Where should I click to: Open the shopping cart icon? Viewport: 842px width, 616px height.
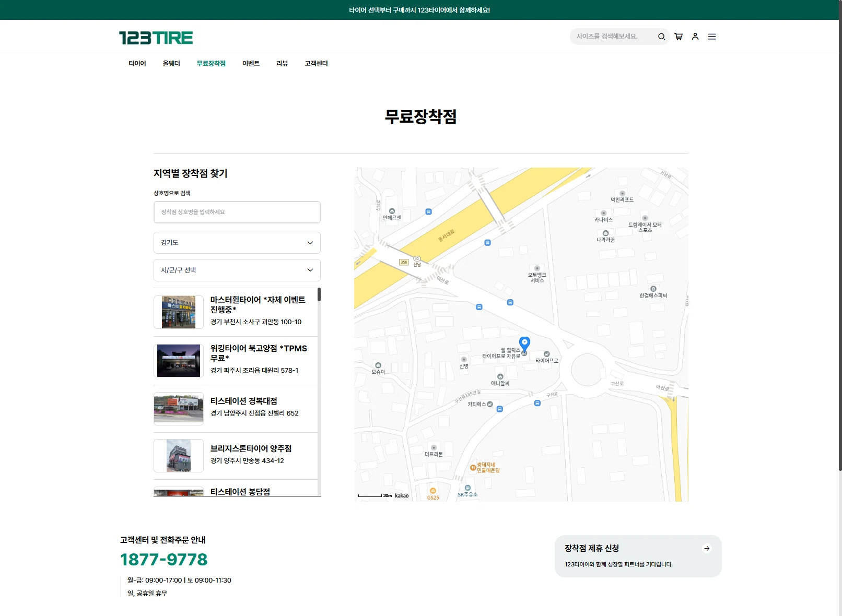679,37
